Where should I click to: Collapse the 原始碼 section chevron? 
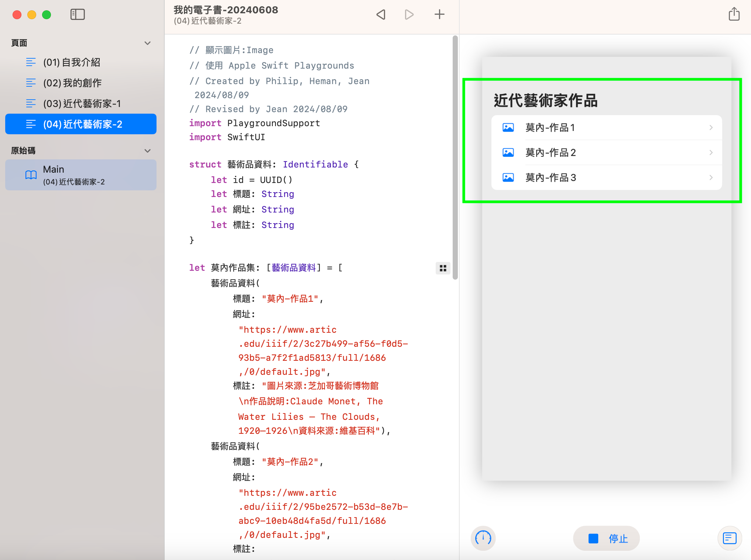pyautogui.click(x=147, y=151)
